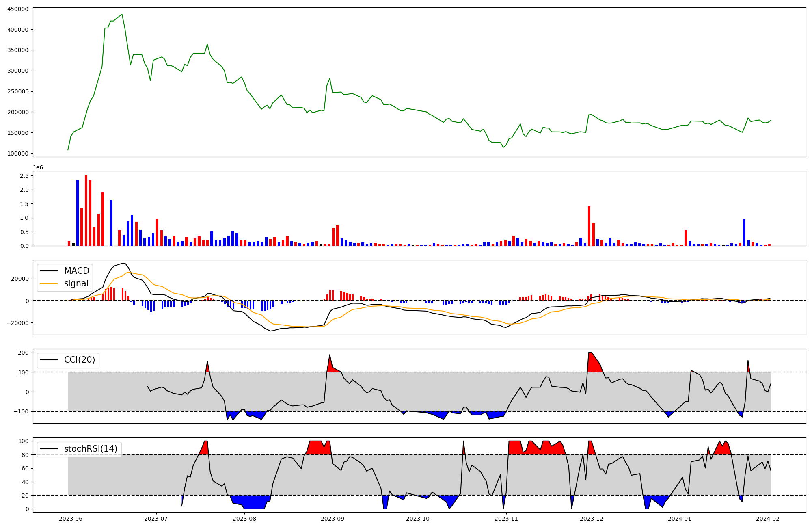Screen dimensions: 812x528
Task: Click the 450000 price axis tick label
Action: tap(18, 9)
